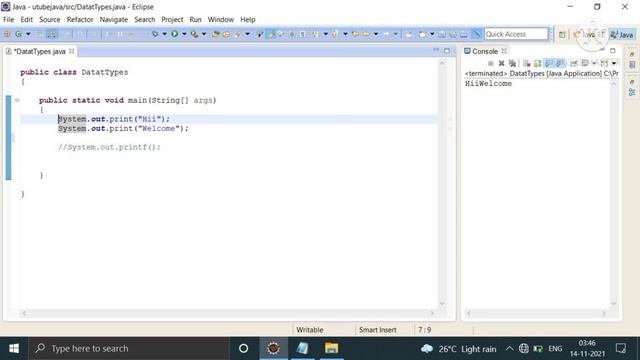Expand the New Java Class dropdown arrow
Screen dimensions: 640x360
pos(28,34)
